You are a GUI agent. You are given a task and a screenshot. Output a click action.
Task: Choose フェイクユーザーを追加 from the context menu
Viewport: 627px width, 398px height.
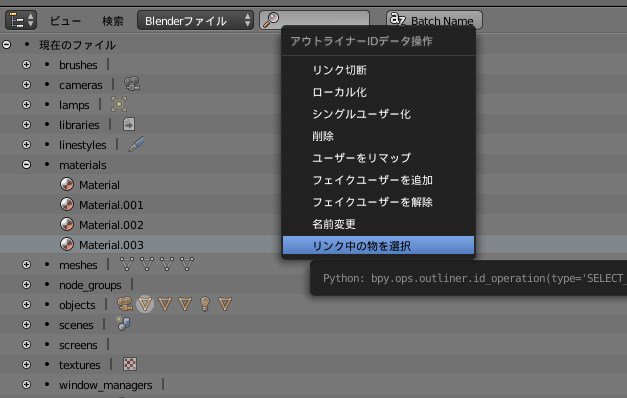click(378, 180)
